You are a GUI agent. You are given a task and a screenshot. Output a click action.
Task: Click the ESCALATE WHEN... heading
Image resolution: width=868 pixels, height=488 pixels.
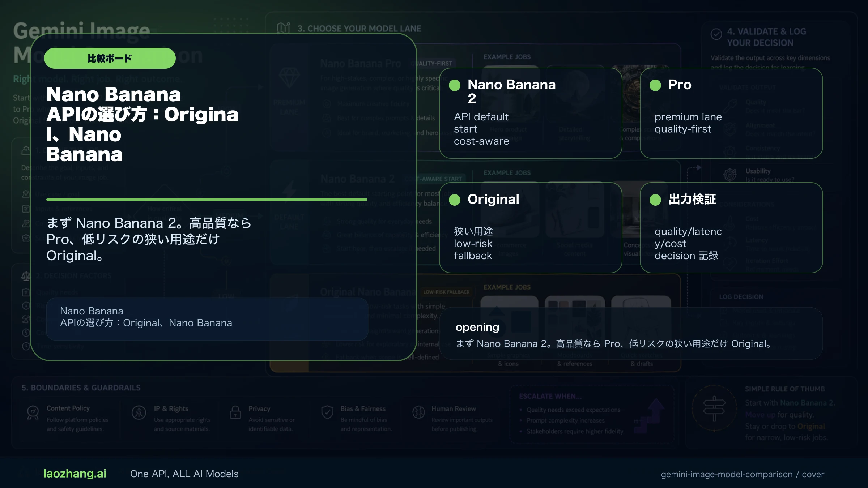tap(550, 396)
